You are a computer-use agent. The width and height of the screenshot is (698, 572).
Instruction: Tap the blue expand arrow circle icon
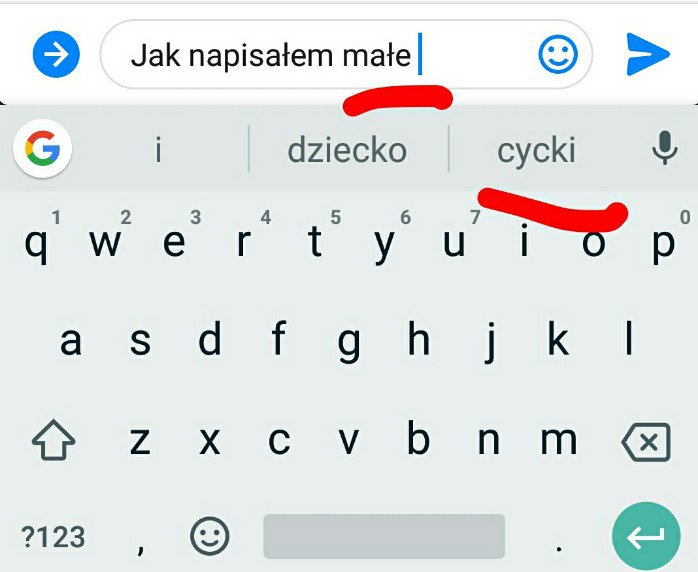[56, 54]
